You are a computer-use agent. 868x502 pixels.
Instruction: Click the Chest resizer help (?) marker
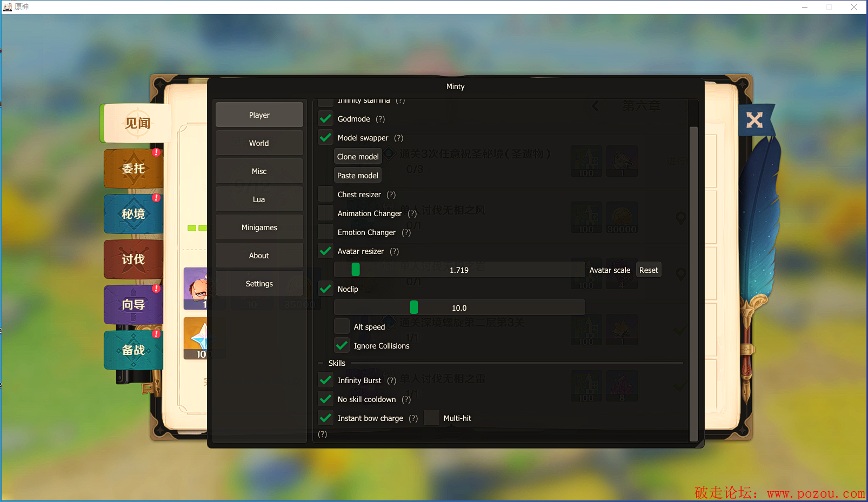click(391, 195)
